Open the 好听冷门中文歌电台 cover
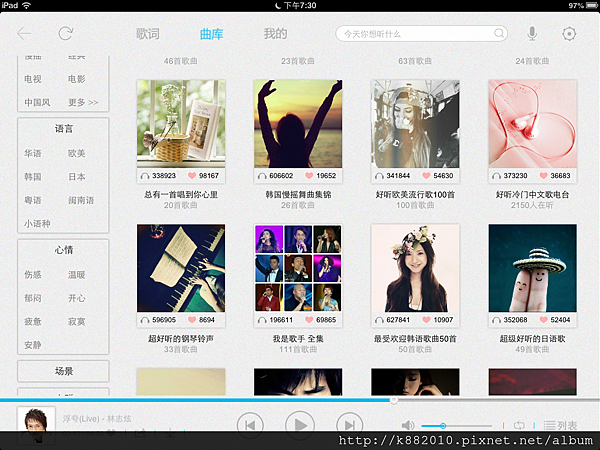Viewport: 600px width, 450px height. (x=533, y=124)
